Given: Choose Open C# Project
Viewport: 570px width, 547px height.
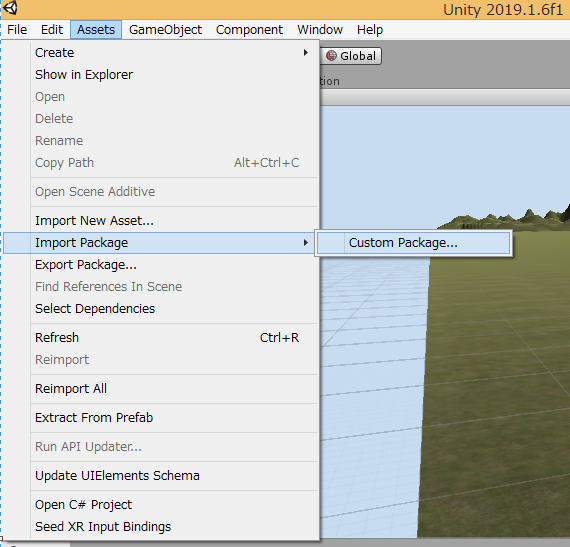Looking at the screenshot, I should 160,505.
